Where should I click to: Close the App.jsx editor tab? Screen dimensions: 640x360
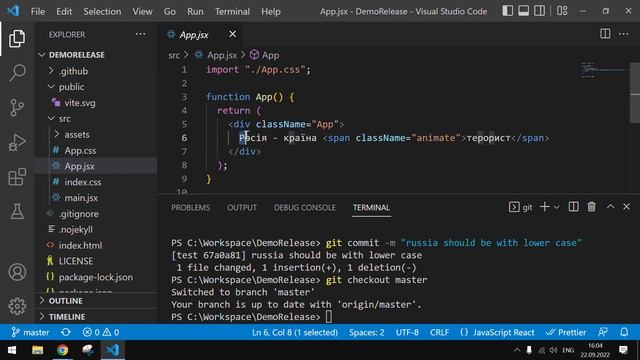coord(232,34)
